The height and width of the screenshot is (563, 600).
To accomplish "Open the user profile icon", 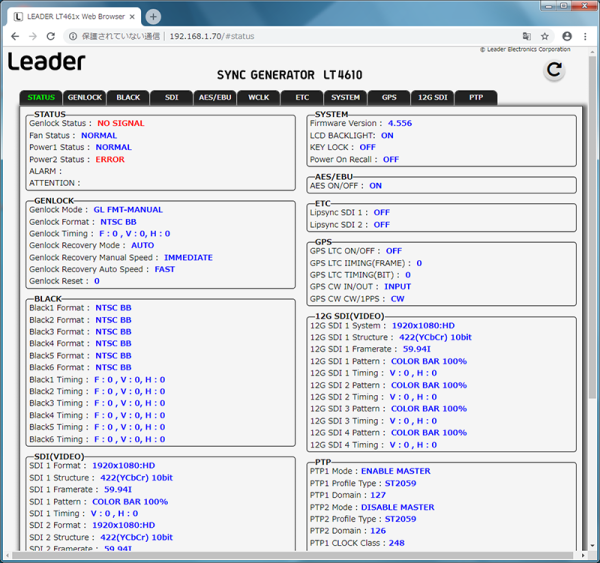I will [x=567, y=36].
